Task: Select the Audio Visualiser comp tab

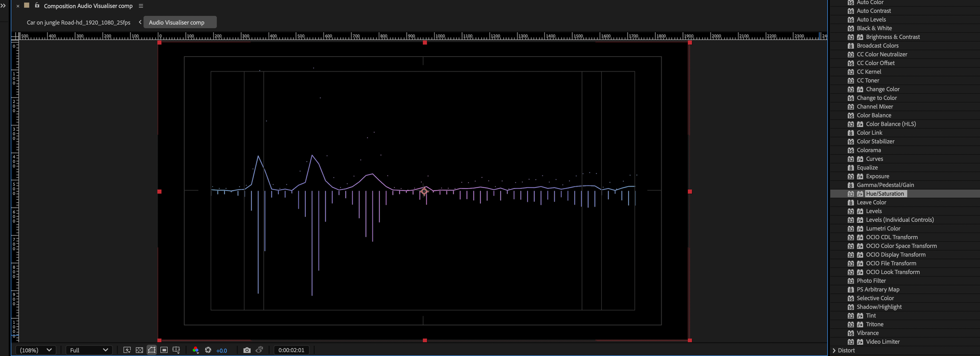Action: (176, 23)
